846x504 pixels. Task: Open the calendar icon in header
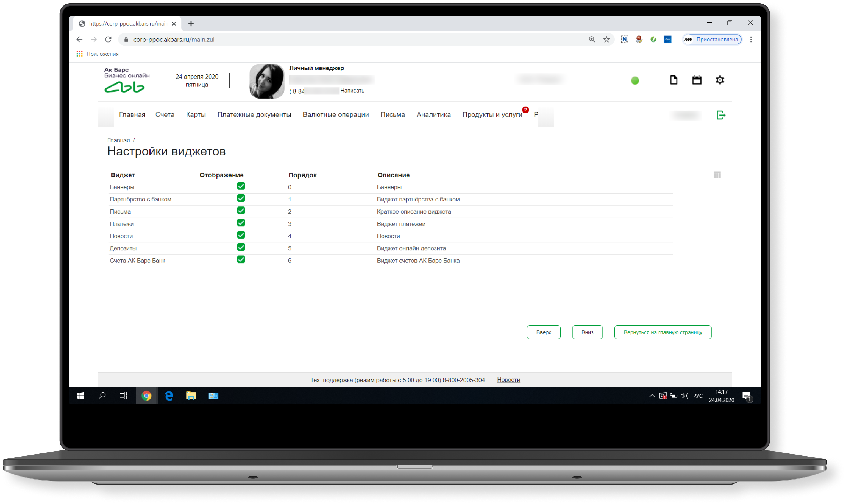tap(697, 80)
